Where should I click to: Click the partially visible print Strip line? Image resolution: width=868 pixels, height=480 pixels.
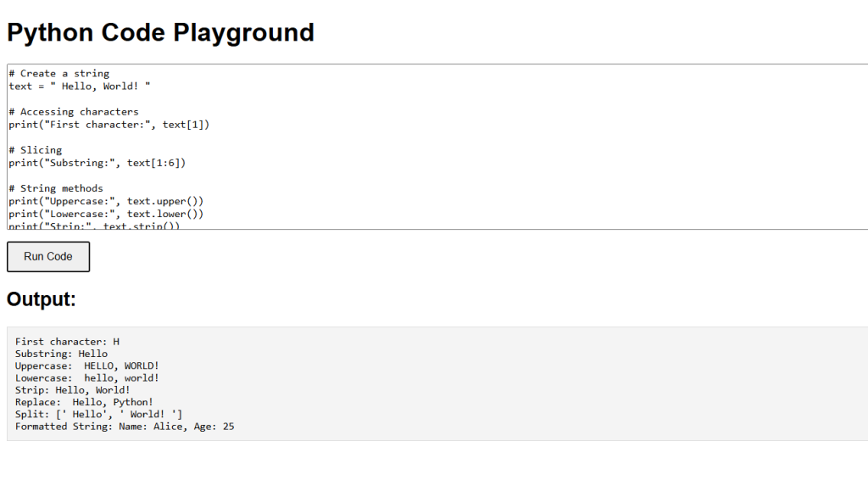click(94, 226)
